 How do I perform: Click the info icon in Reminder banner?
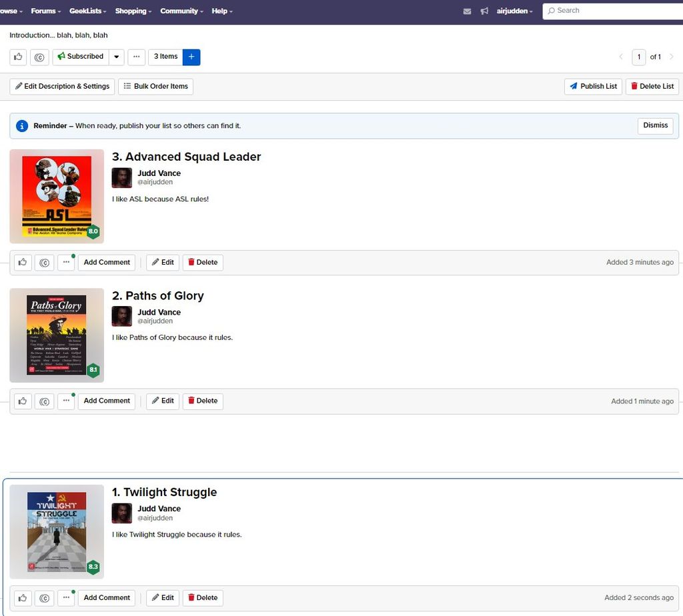click(22, 126)
